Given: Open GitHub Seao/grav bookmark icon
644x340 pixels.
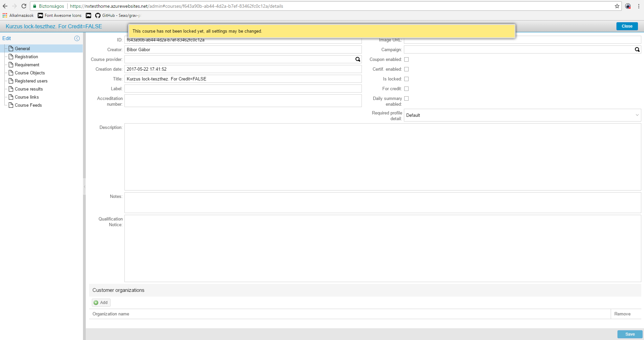Looking at the screenshot, I should pos(98,15).
